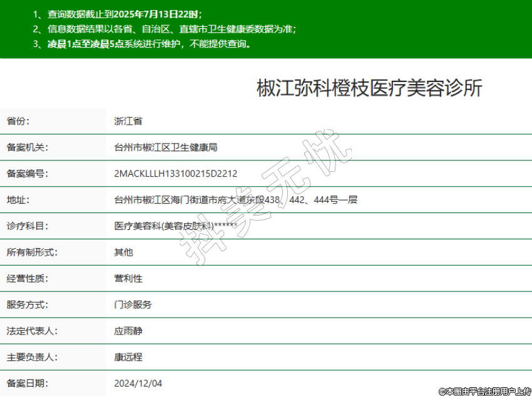This screenshot has width=532, height=396.
Task: Click the filing number 2MACKLLLH133100215D2212
Action: click(x=176, y=174)
